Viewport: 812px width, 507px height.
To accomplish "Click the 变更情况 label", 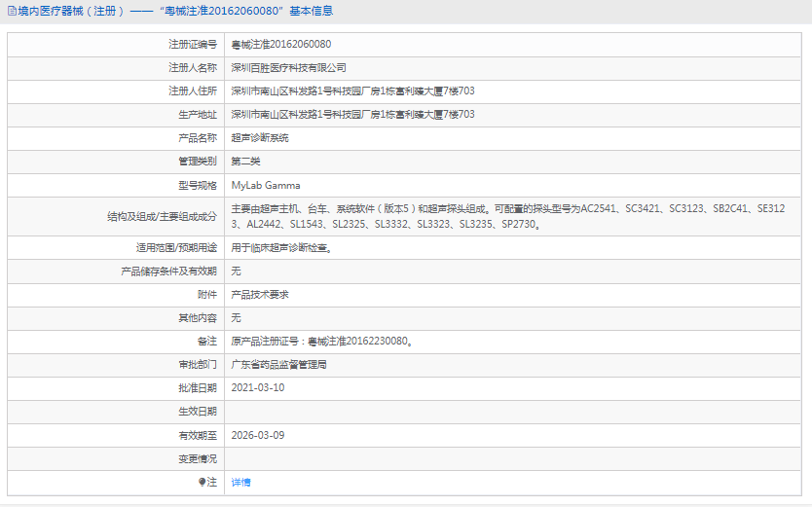I will (x=198, y=458).
